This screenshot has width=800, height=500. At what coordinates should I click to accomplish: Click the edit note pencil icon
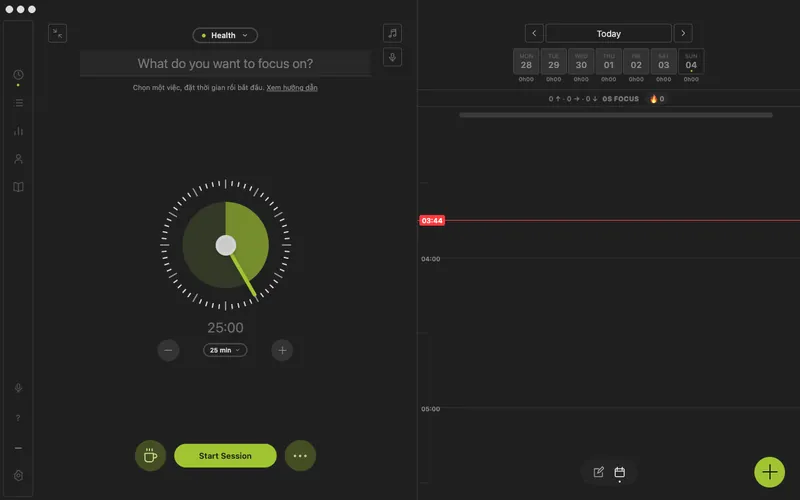599,472
